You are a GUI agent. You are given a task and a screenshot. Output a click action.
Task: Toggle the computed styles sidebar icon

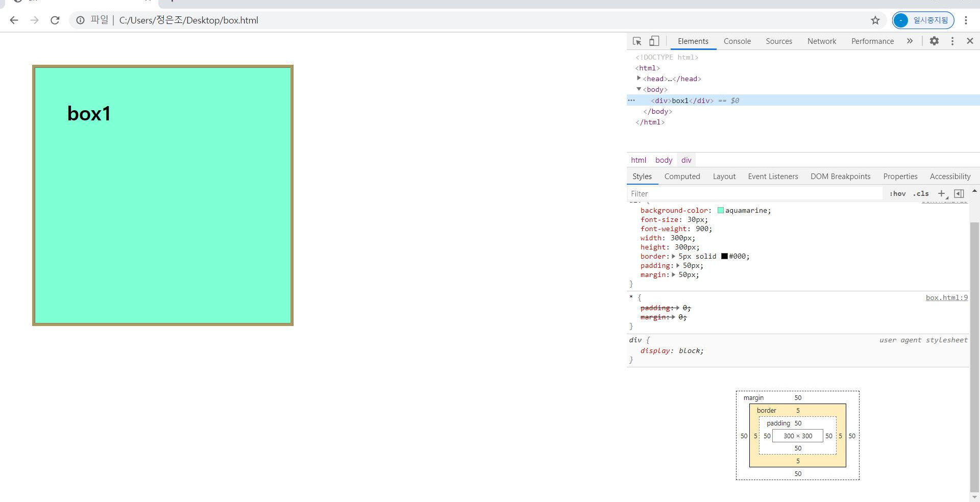(x=959, y=193)
